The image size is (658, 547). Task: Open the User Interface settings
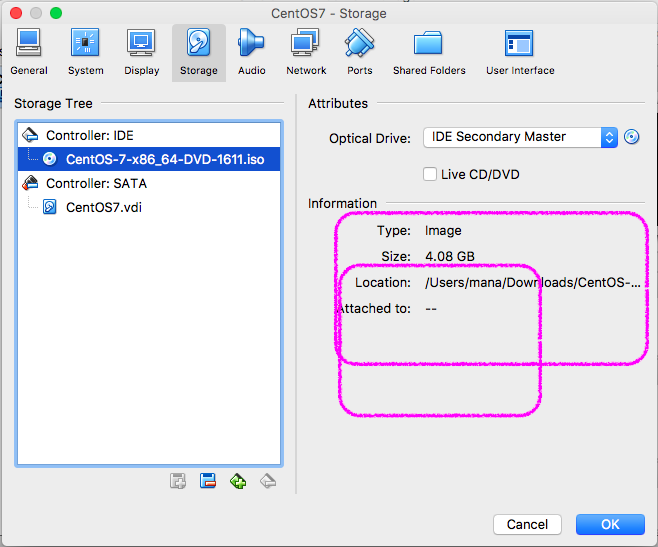click(520, 52)
